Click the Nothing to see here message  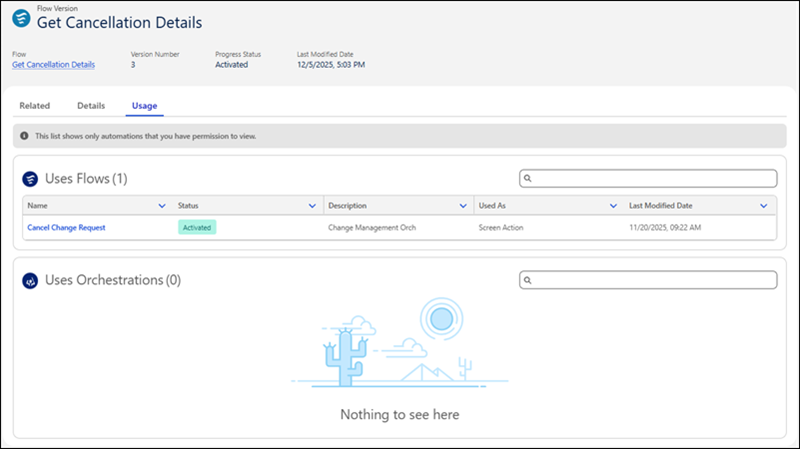(x=400, y=414)
